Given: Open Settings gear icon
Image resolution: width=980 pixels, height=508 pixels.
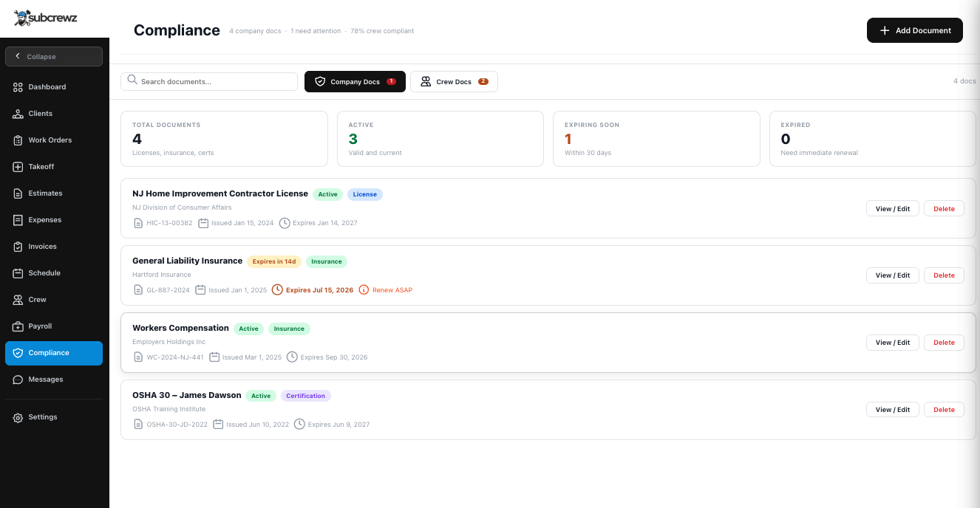Looking at the screenshot, I should [18, 417].
